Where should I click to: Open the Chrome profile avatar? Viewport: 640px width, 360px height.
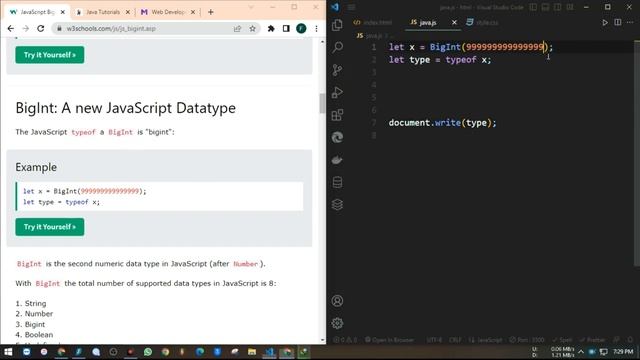(x=301, y=29)
